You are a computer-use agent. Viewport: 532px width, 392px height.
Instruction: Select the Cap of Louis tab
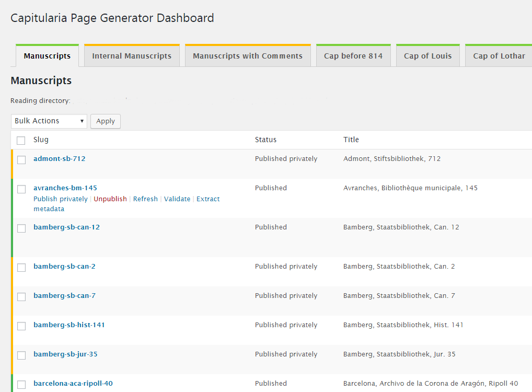point(427,56)
